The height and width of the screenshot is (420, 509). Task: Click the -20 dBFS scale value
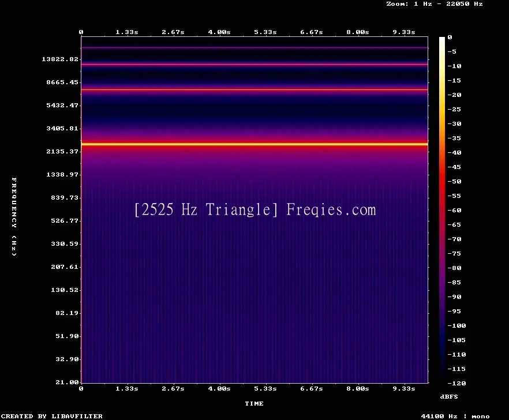coord(454,95)
